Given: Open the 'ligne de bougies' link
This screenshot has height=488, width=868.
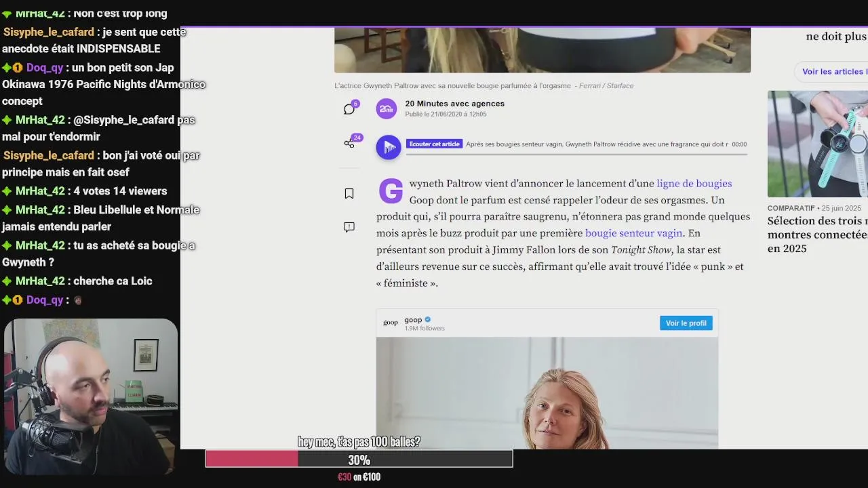Looking at the screenshot, I should point(694,184).
